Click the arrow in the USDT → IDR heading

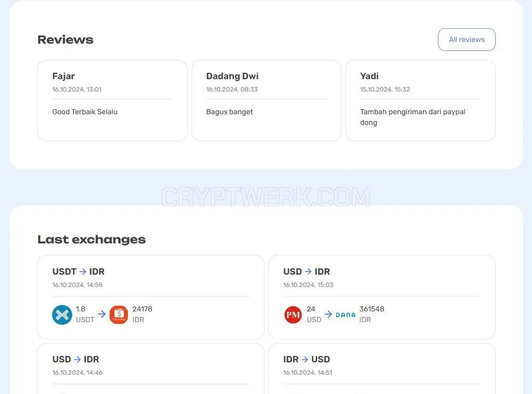[x=83, y=272]
